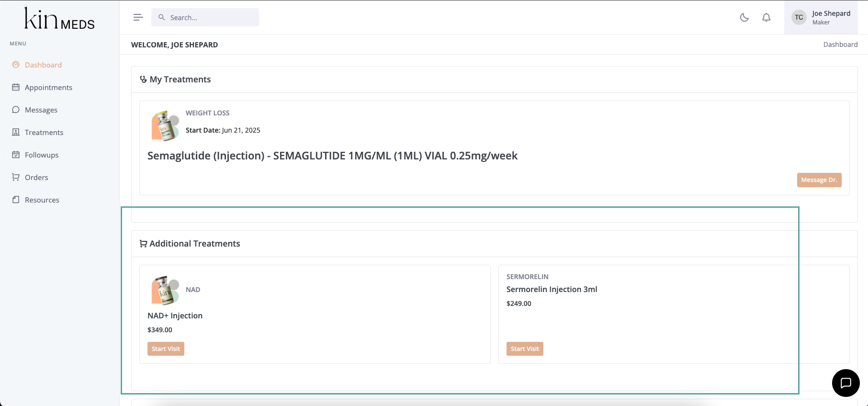Open the Followups page
Viewport: 868px width, 406px height.
tap(42, 155)
